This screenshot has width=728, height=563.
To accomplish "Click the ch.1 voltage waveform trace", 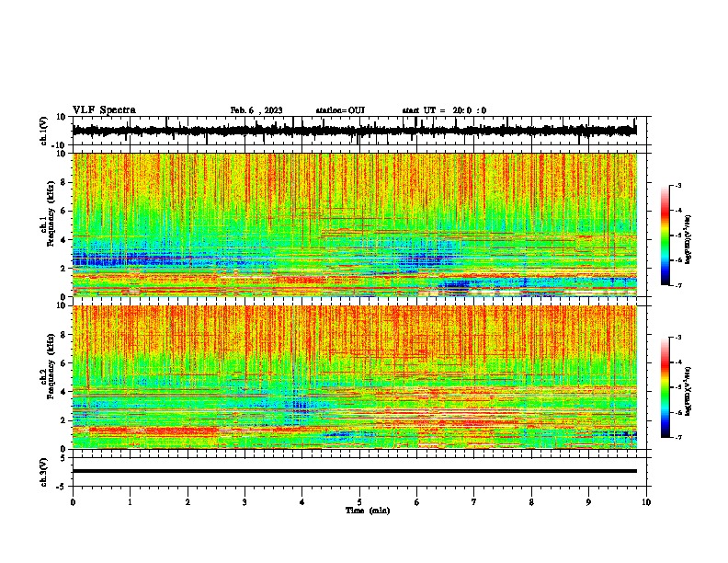I will point(354,131).
